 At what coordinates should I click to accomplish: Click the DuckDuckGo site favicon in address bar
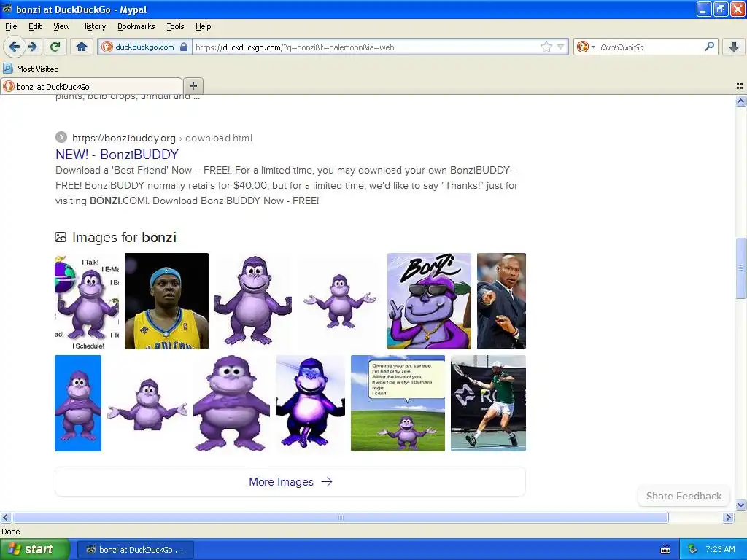click(x=107, y=47)
